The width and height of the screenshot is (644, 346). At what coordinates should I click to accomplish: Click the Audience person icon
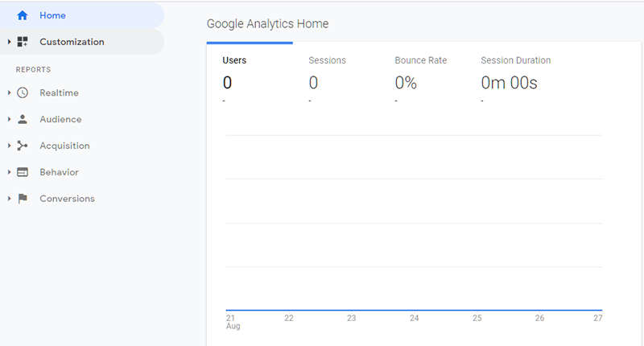23,119
